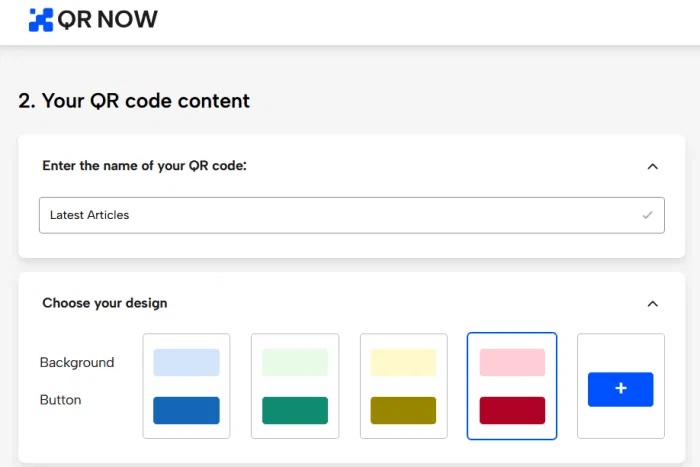Click the QR NOW brand name text
The height and width of the screenshot is (467, 700).
click(x=109, y=20)
